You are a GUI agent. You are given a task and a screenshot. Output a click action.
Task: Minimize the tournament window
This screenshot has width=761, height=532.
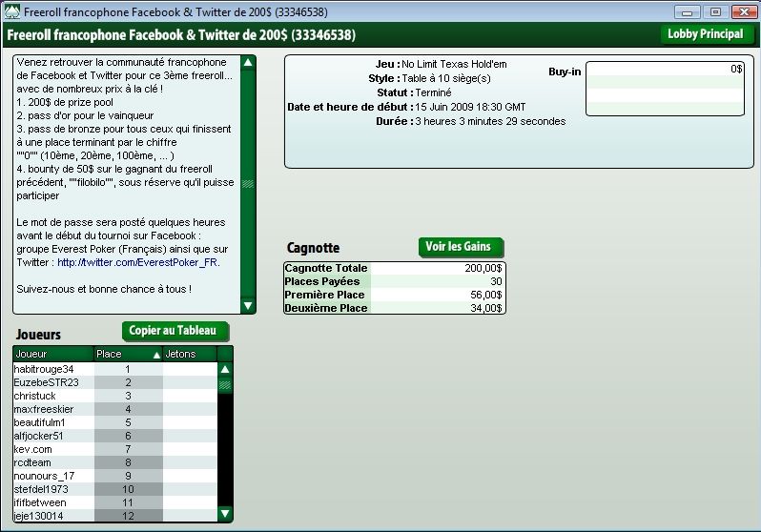(688, 11)
